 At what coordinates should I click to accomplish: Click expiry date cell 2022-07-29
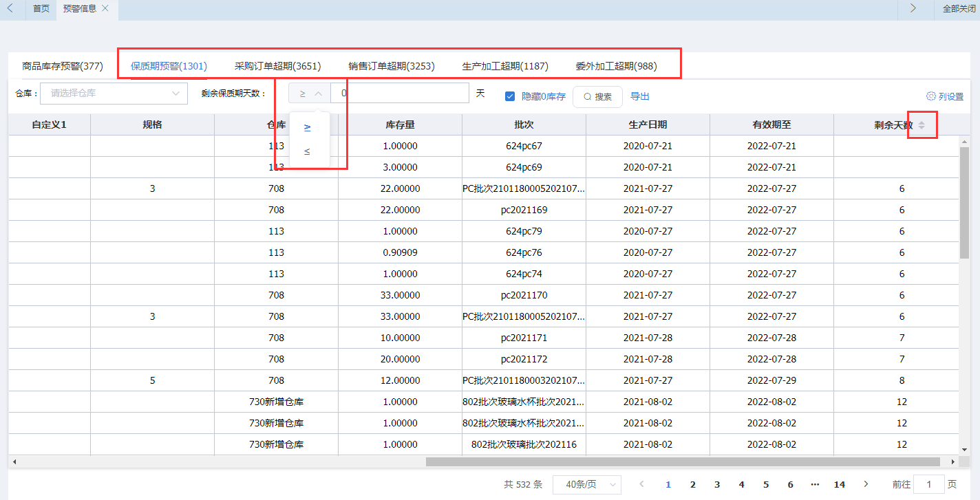tap(771, 380)
